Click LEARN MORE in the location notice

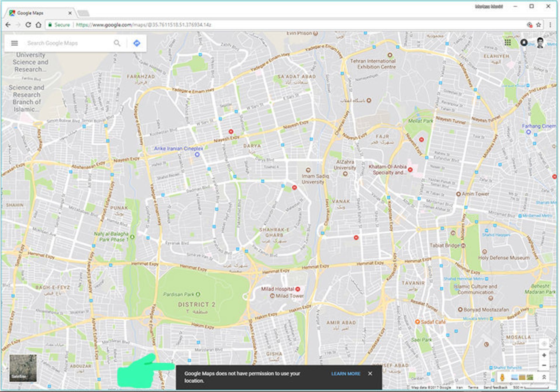point(346,374)
